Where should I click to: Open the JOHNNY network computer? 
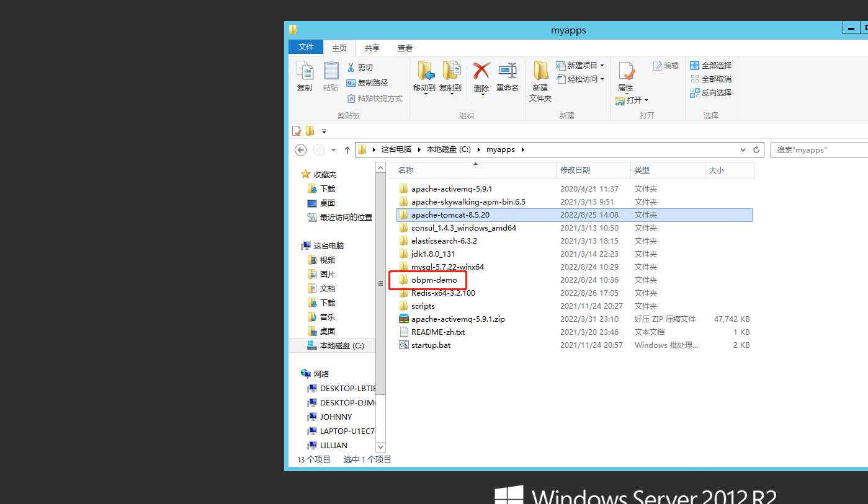tap(329, 417)
